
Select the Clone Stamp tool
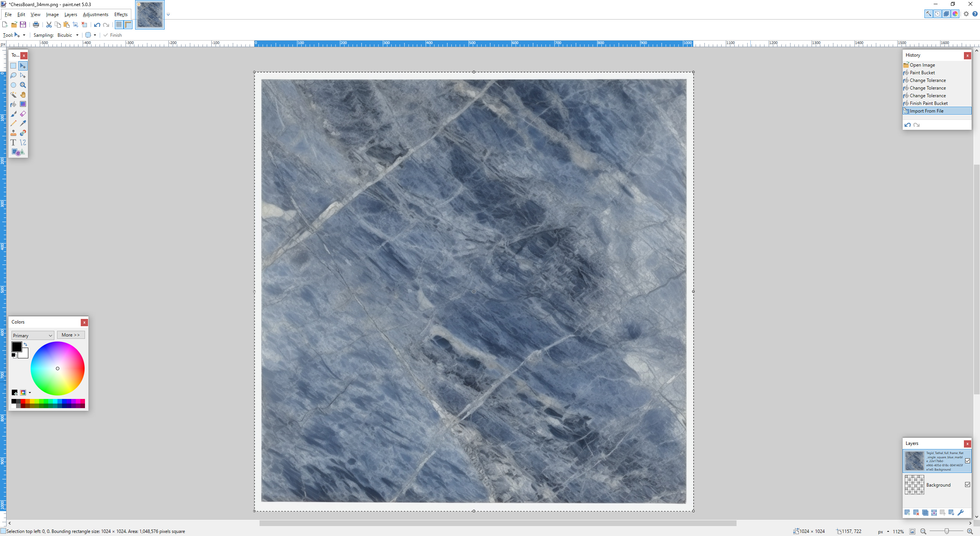click(x=13, y=133)
